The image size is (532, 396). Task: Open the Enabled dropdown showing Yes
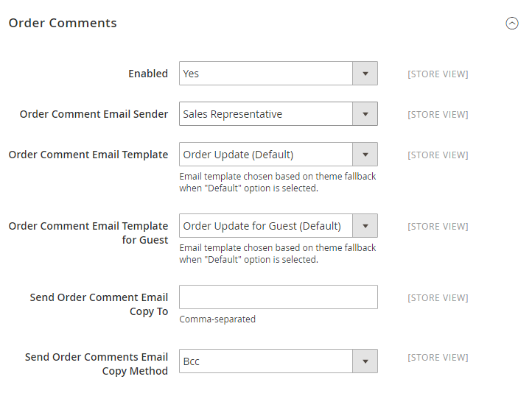coord(279,73)
